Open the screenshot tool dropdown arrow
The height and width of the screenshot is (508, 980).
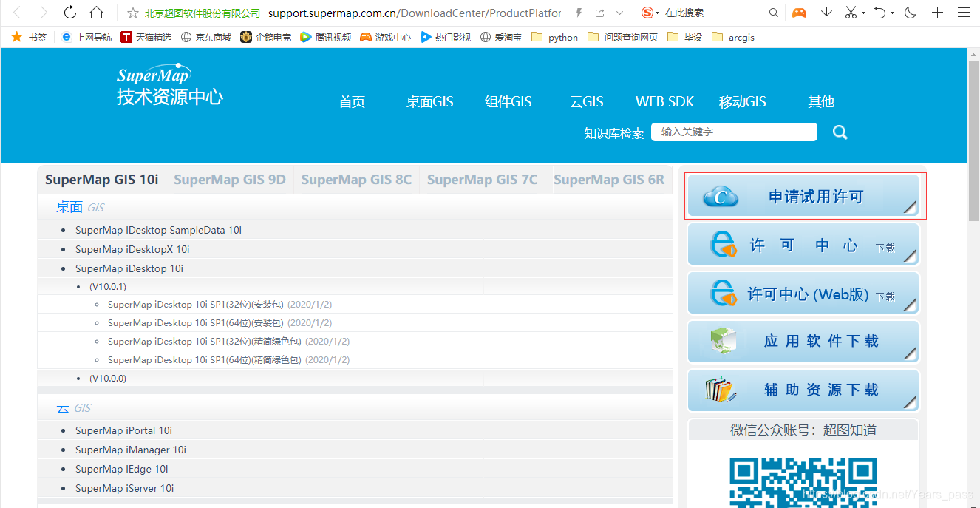click(863, 13)
